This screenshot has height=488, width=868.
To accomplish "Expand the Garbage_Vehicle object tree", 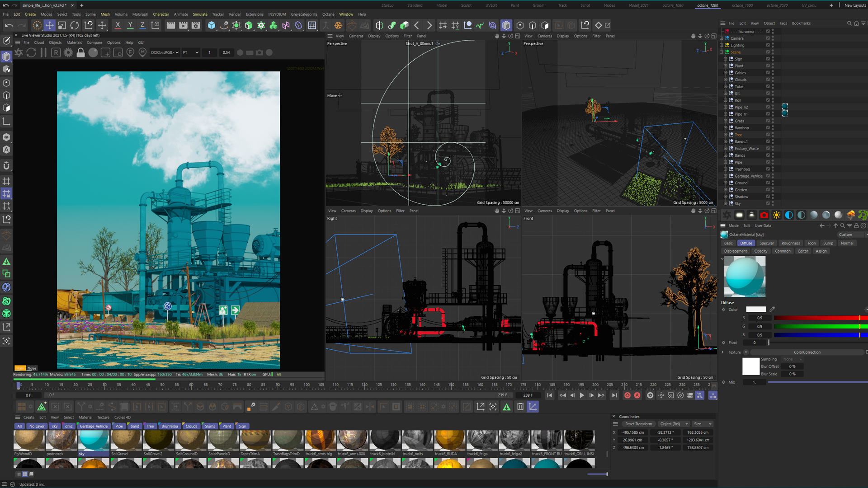I will pyautogui.click(x=725, y=176).
